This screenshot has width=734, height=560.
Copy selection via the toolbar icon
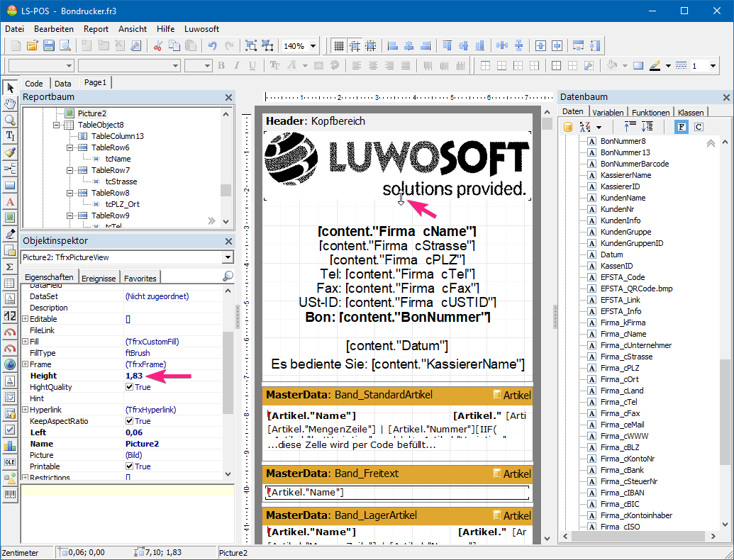tap(174, 46)
